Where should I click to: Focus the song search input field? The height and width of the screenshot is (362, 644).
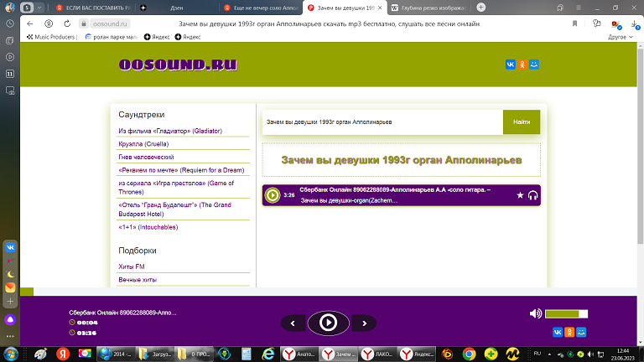pos(382,122)
